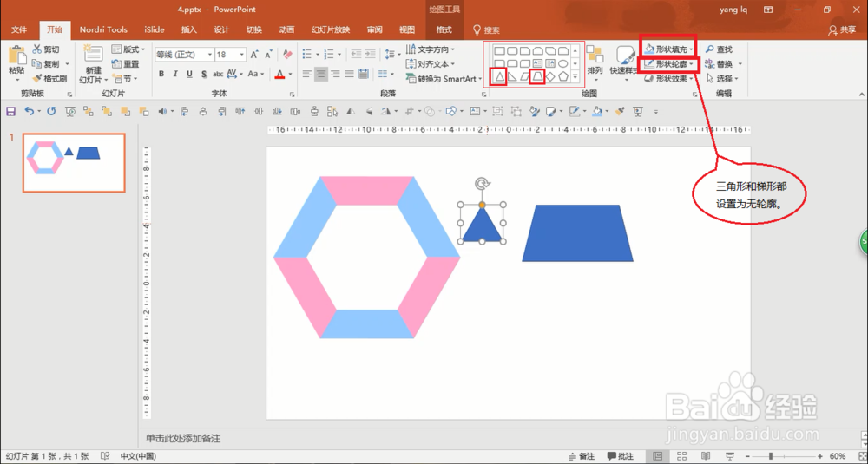Toggle Italic formatting

175,74
